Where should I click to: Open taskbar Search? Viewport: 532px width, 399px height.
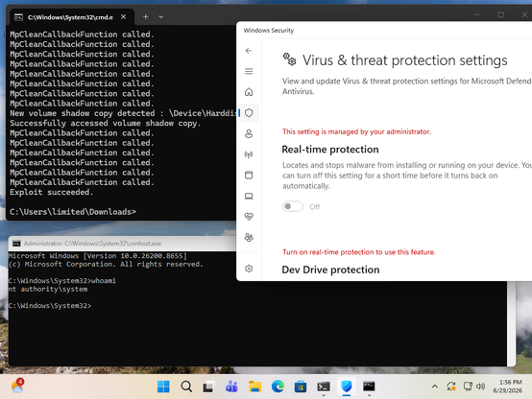point(186,387)
